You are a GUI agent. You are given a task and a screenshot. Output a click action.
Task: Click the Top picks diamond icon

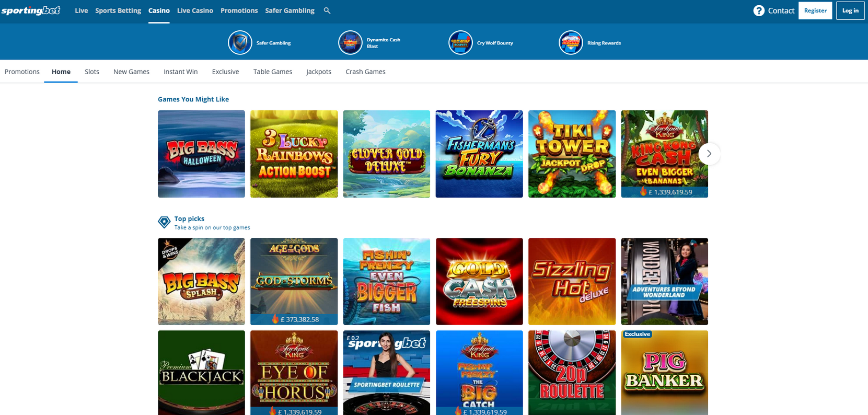pyautogui.click(x=164, y=223)
